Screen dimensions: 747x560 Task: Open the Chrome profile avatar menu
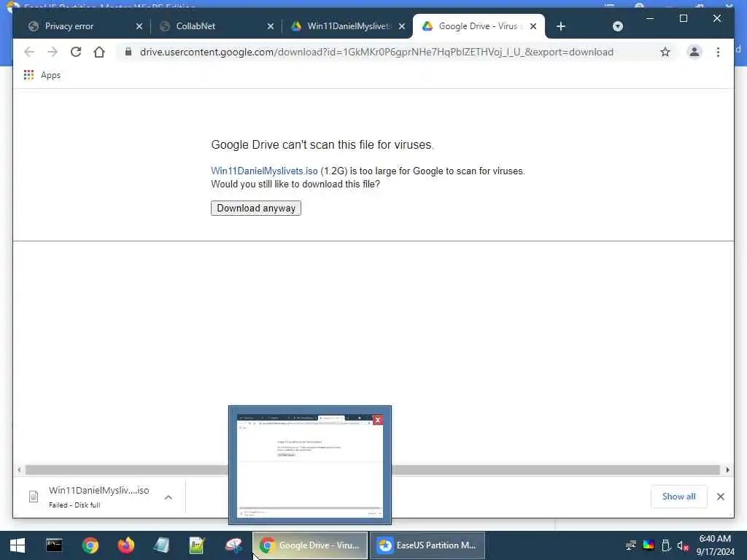point(694,52)
